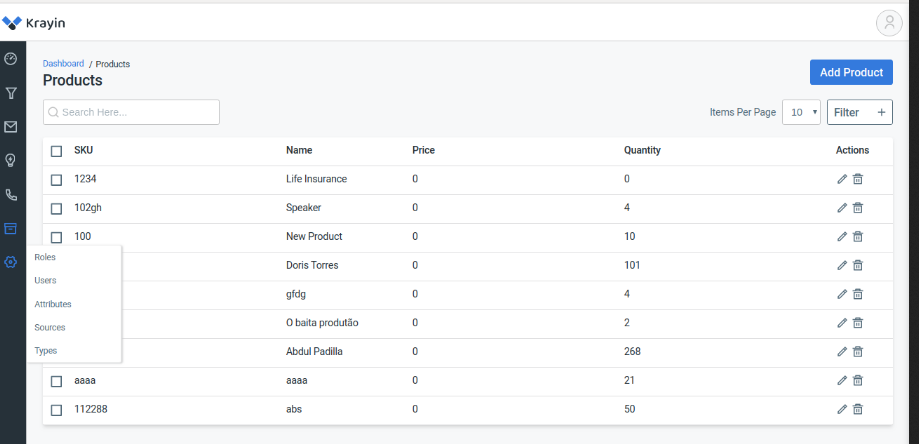This screenshot has width=919, height=444.
Task: Click the Add Product button
Action: (851, 72)
